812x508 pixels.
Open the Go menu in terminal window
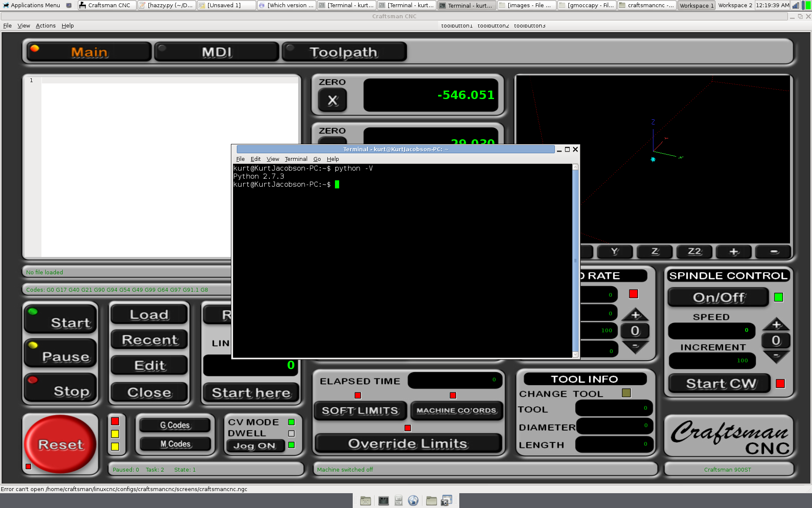(x=317, y=159)
